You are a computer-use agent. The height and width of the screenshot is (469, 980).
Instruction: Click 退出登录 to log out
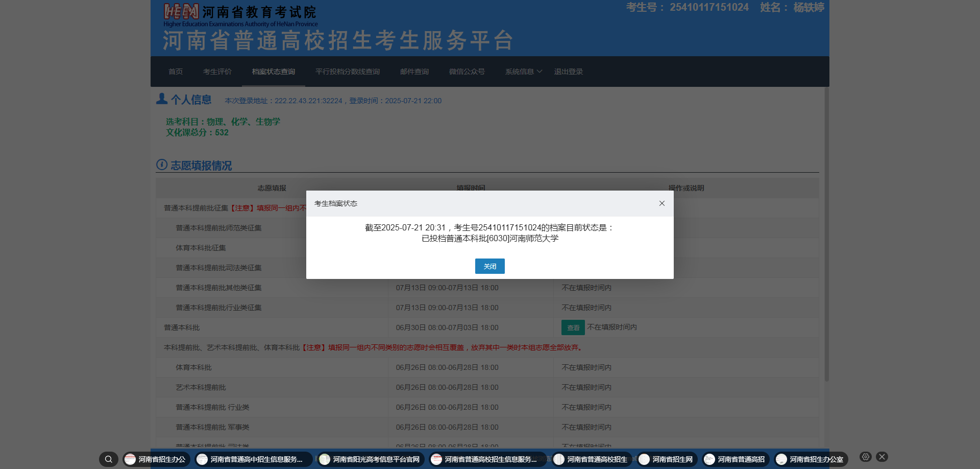569,72
